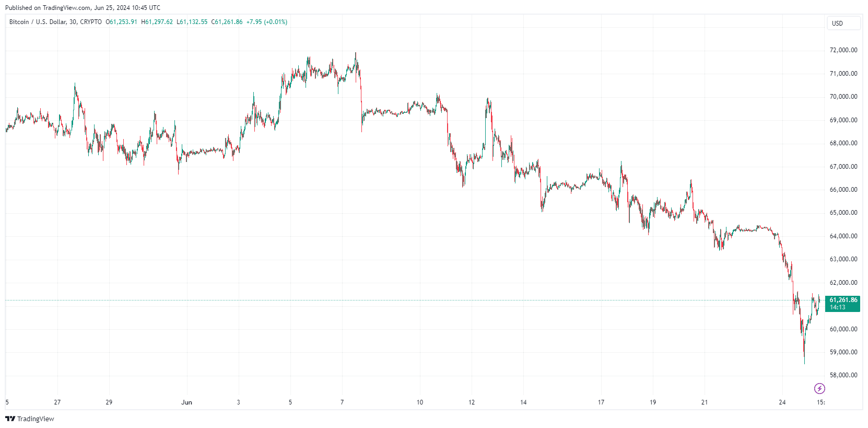Click the 27 date on time axis
The height and width of the screenshot is (428, 868).
[57, 402]
